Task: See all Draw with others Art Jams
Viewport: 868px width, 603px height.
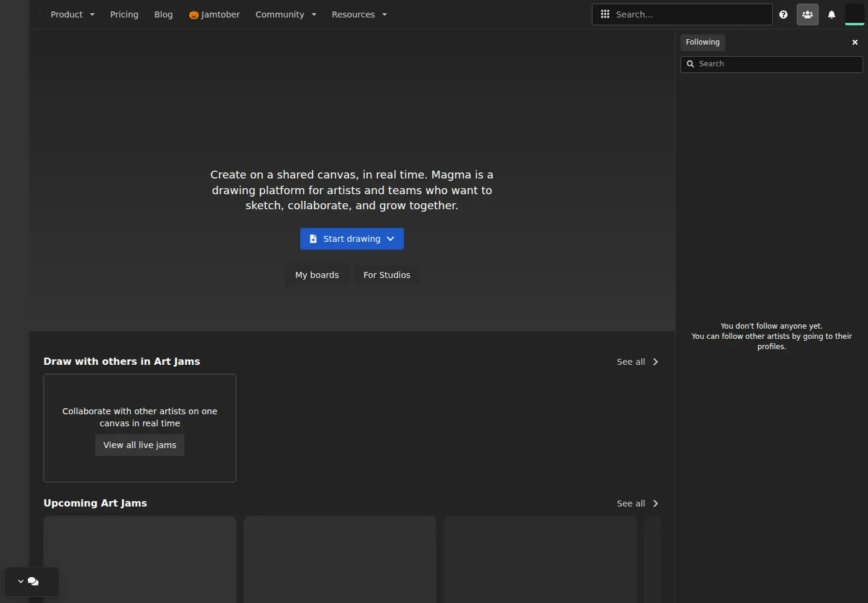Action: point(638,362)
